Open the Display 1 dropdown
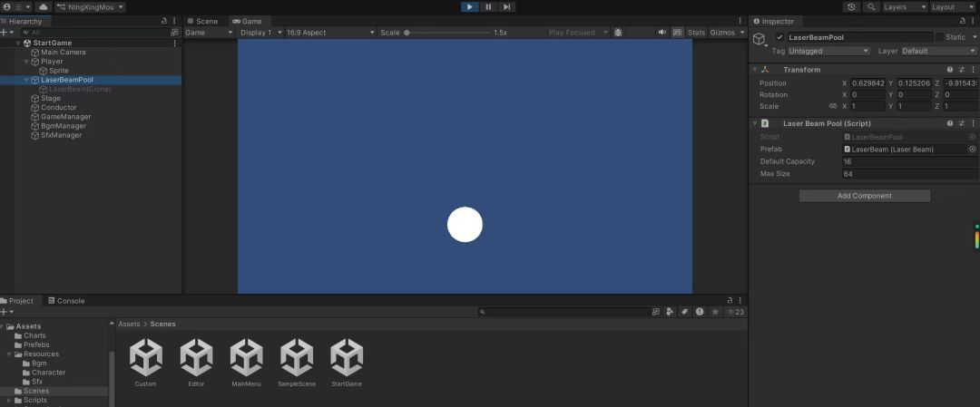980x407 pixels. [x=261, y=33]
